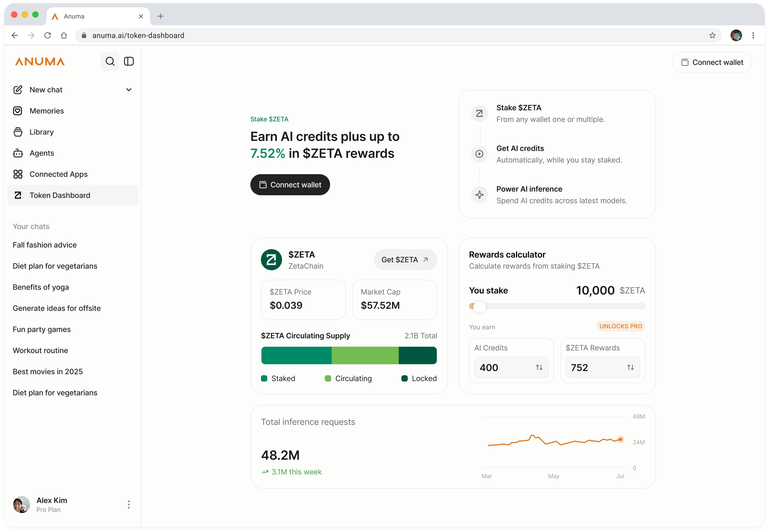Click top-right Connect wallet button
This screenshot has width=769, height=532.
click(x=712, y=62)
